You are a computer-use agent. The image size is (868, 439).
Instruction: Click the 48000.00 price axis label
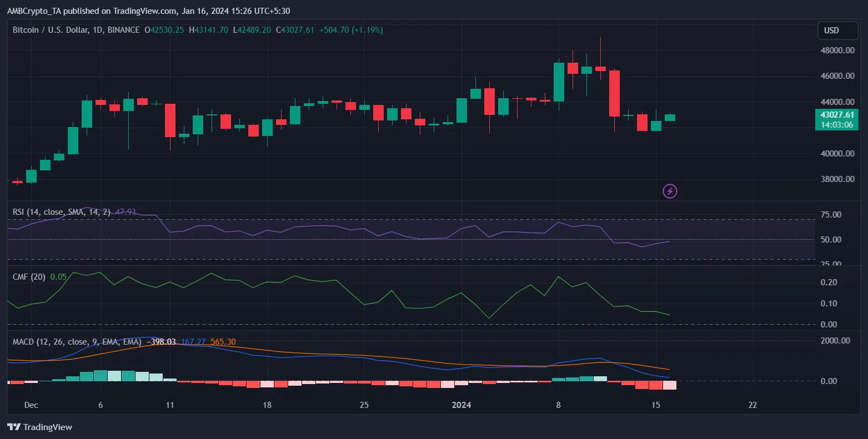(837, 51)
